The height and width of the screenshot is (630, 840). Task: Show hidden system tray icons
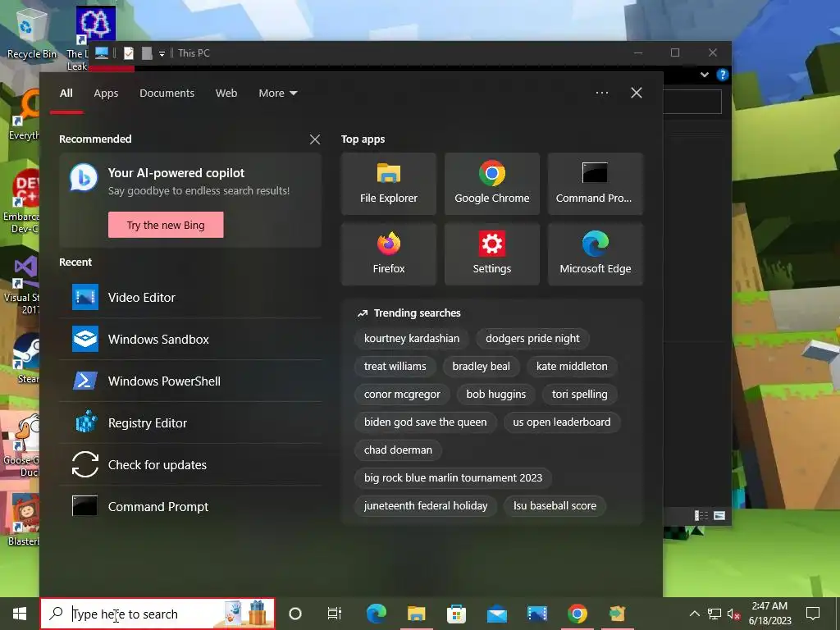click(x=694, y=614)
